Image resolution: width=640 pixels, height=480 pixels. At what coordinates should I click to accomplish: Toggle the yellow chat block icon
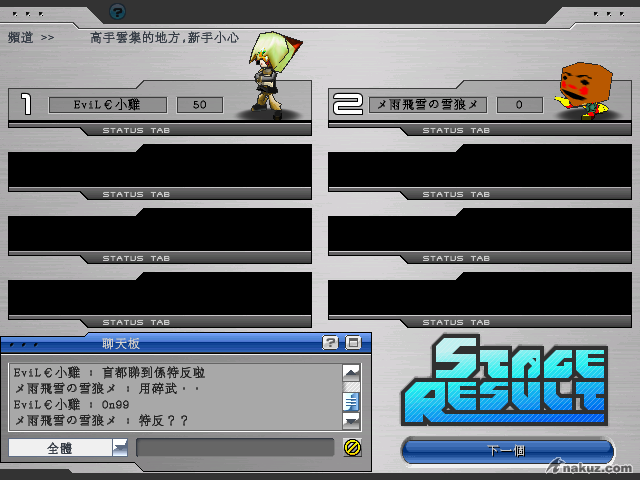pos(352,448)
